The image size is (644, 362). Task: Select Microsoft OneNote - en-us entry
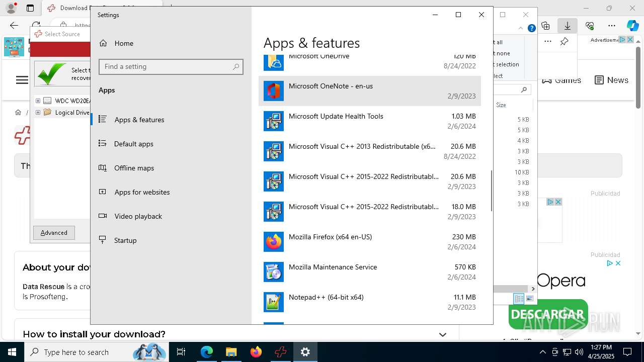(x=370, y=91)
